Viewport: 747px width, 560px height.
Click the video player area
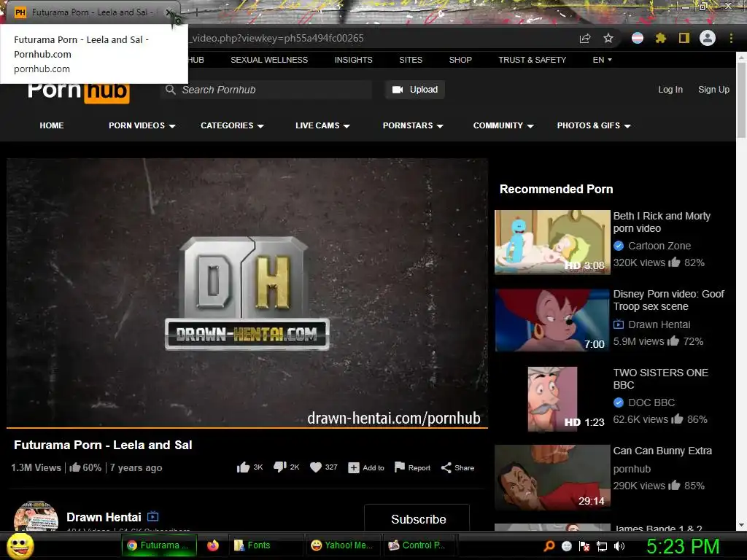click(247, 292)
